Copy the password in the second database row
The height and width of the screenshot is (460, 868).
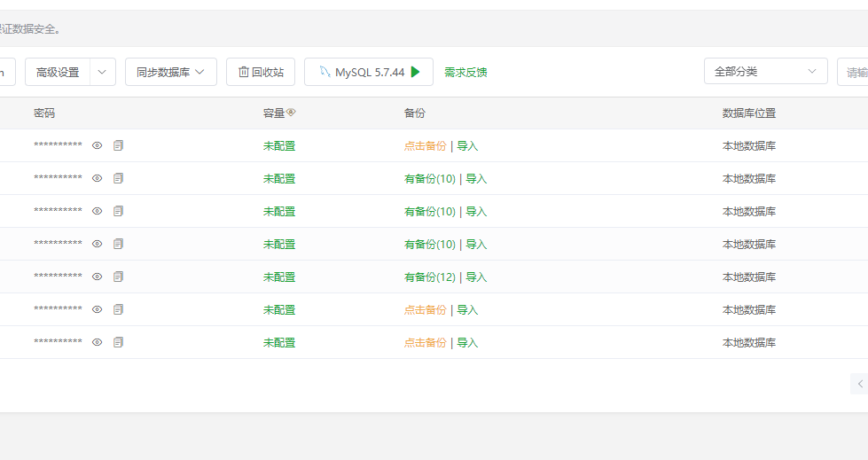118,177
